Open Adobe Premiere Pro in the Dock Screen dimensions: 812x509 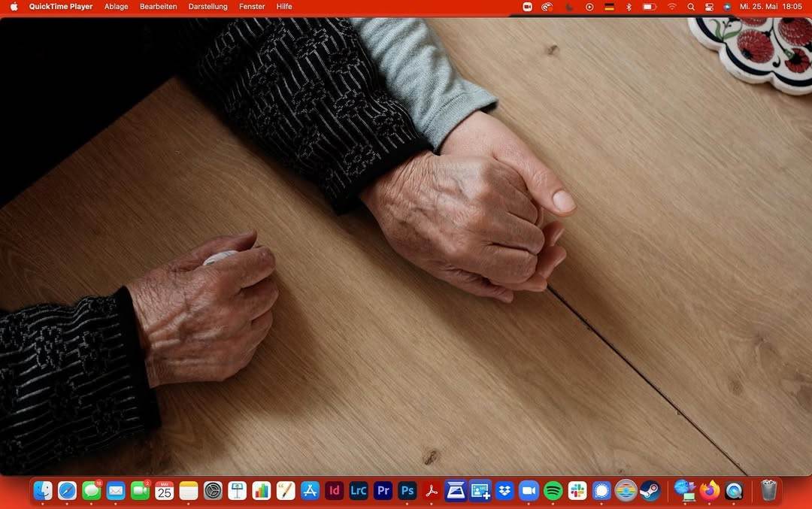(x=383, y=491)
